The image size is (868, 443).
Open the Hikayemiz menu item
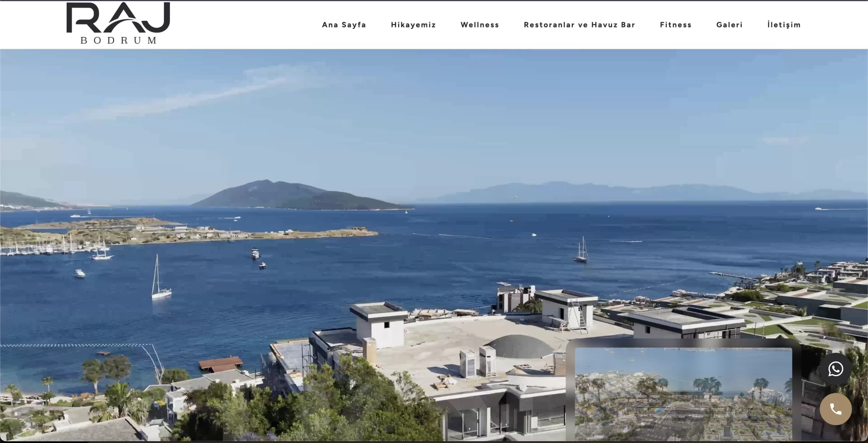click(413, 25)
